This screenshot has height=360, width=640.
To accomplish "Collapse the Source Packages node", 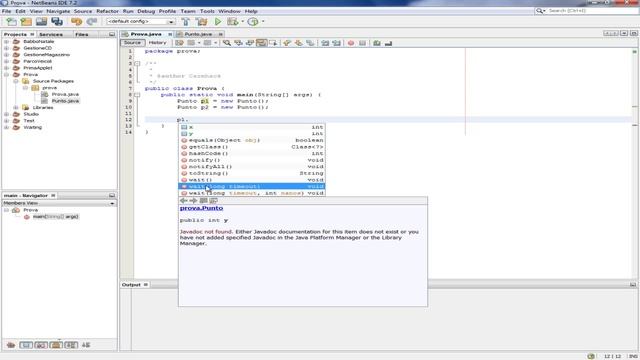I will (x=16, y=81).
